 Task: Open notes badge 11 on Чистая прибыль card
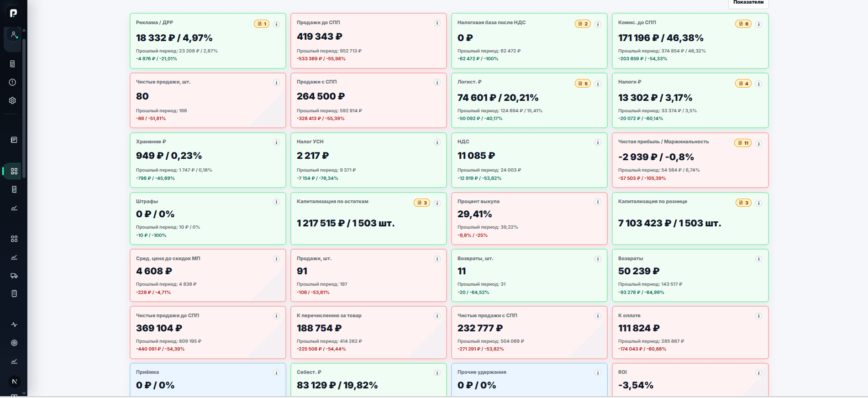point(742,143)
